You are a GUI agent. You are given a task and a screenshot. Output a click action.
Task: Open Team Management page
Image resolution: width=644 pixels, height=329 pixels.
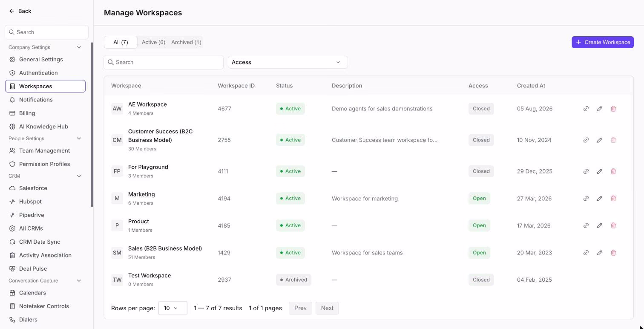tap(45, 151)
